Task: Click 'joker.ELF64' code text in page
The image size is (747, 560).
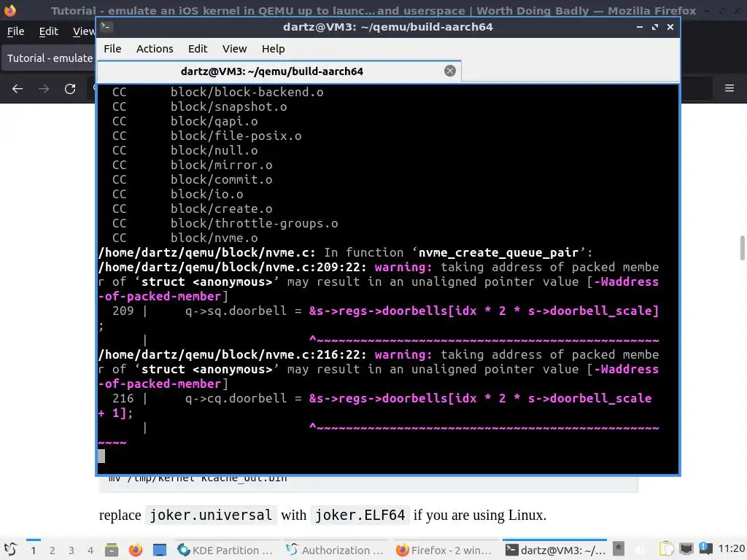Action: pos(360,515)
